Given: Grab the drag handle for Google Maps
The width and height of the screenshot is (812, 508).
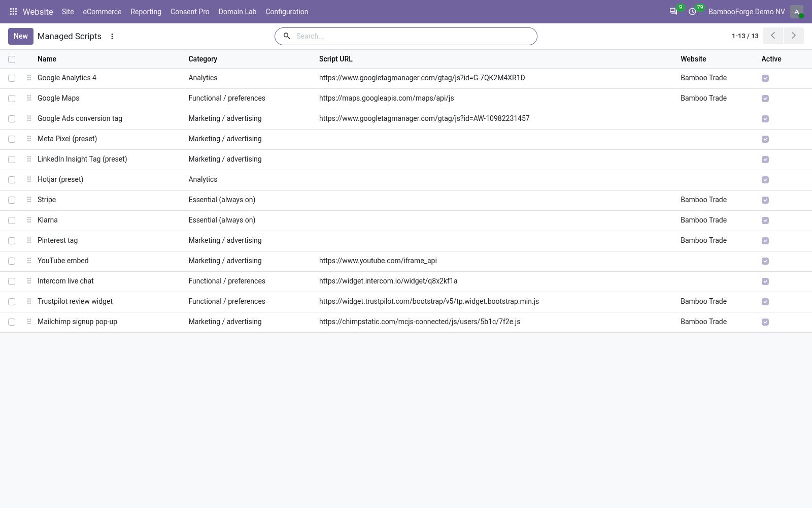Looking at the screenshot, I should click(29, 98).
